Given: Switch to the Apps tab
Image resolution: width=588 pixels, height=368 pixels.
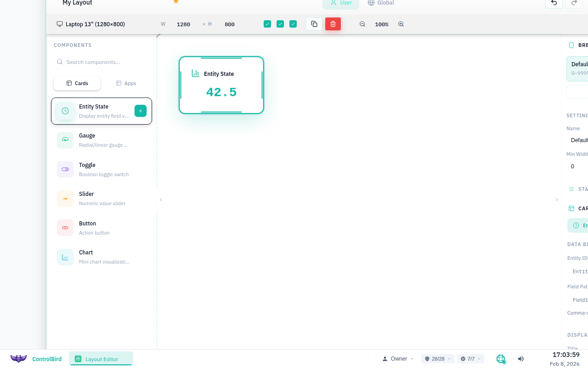Looking at the screenshot, I should coord(126,83).
